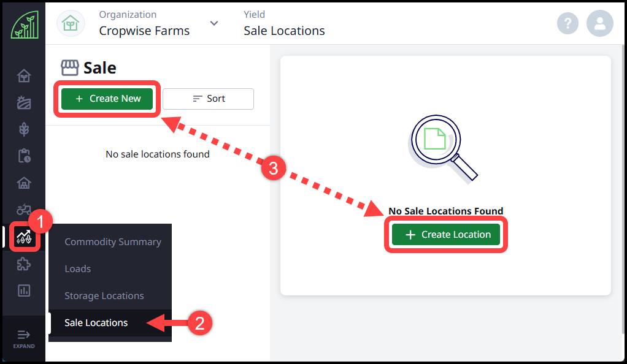Viewport: 627px width, 364px height.
Task: Click the organization greenhouse avatar icon
Action: click(71, 23)
